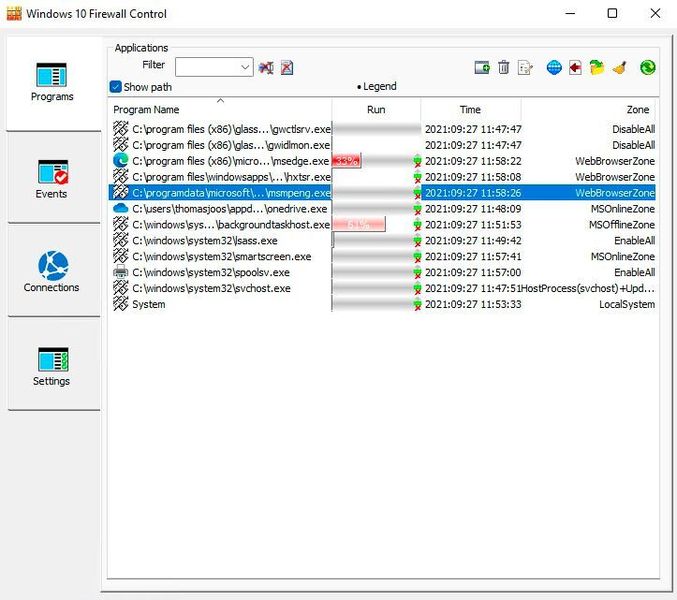Click the pink run bar of backgroundtaskhost.exe

tap(359, 224)
